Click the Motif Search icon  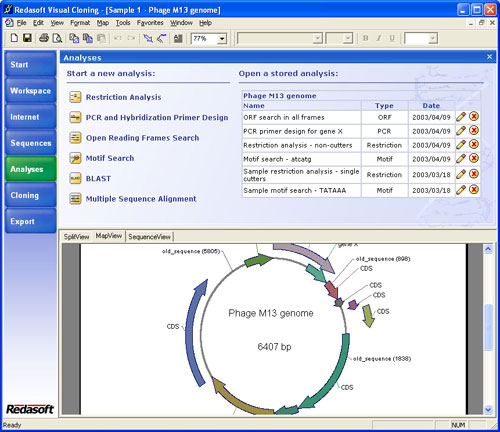75,158
